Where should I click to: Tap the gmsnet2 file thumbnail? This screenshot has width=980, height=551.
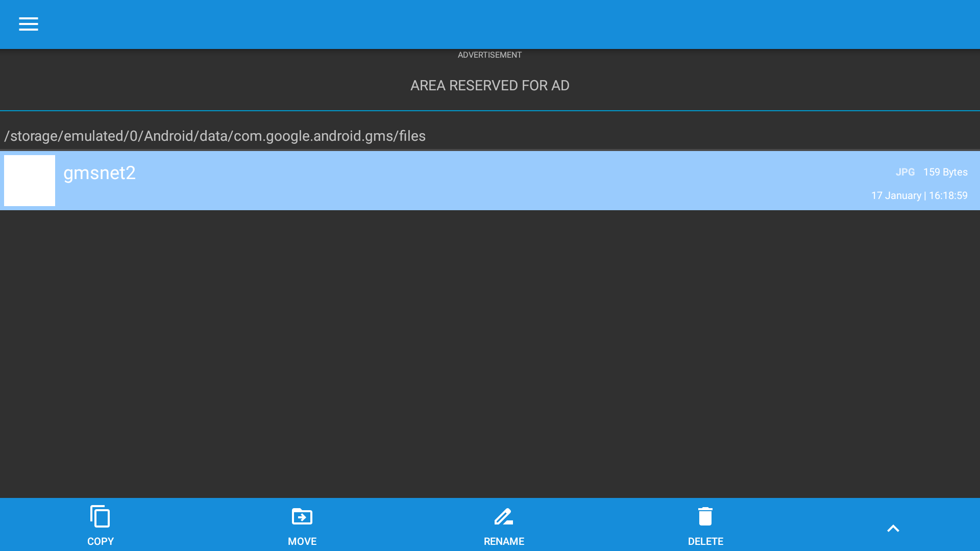pyautogui.click(x=29, y=180)
